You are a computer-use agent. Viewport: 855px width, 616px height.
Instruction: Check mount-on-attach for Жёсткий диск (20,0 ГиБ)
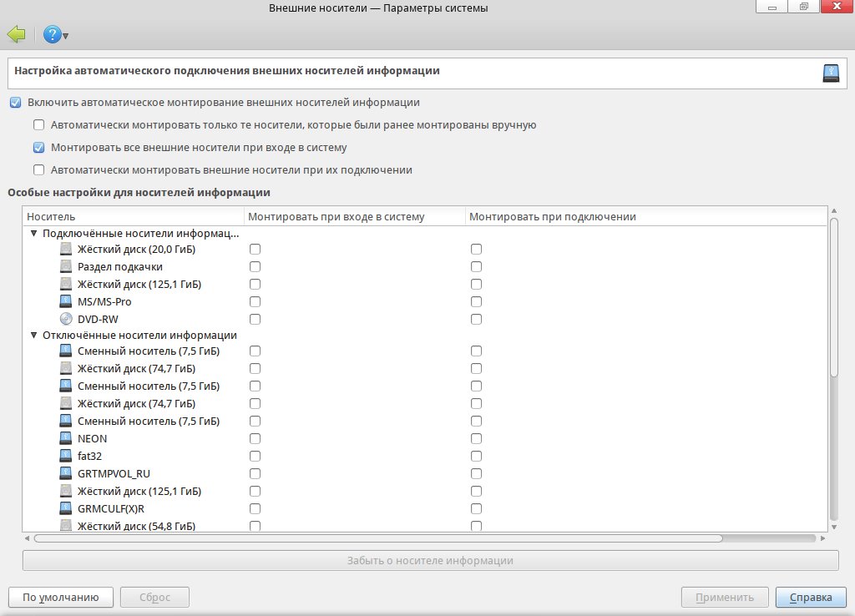(x=476, y=249)
